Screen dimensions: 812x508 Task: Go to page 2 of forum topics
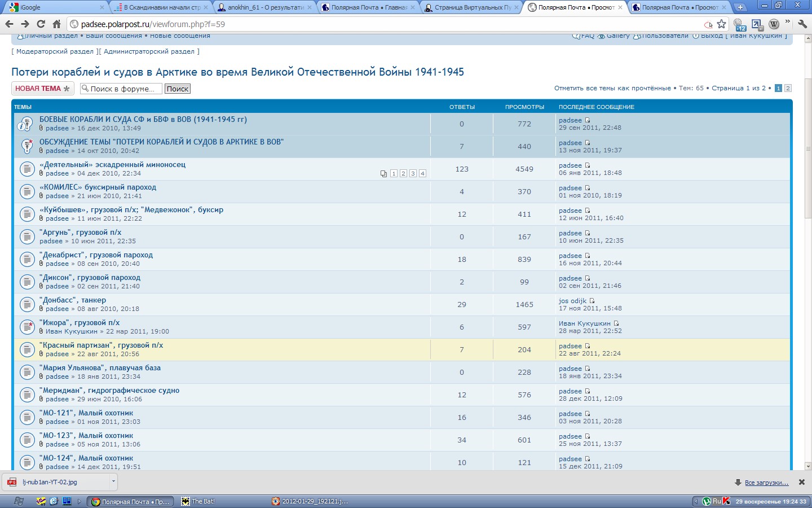click(788, 88)
